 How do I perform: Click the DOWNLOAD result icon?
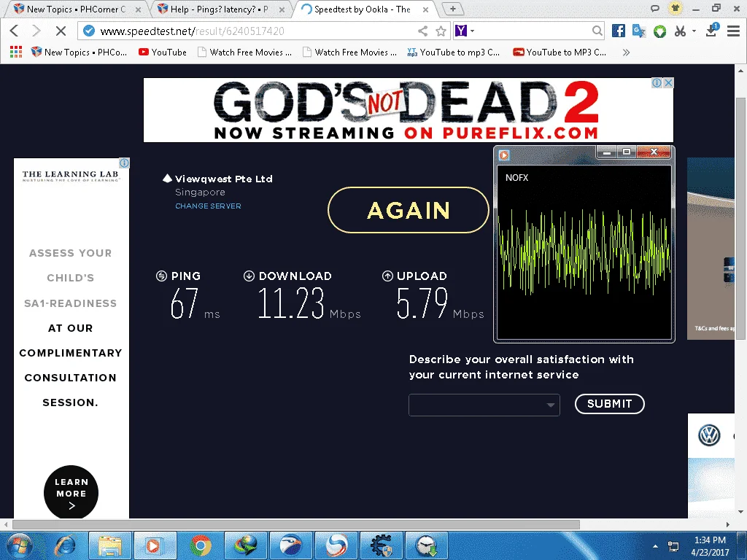[x=249, y=276]
